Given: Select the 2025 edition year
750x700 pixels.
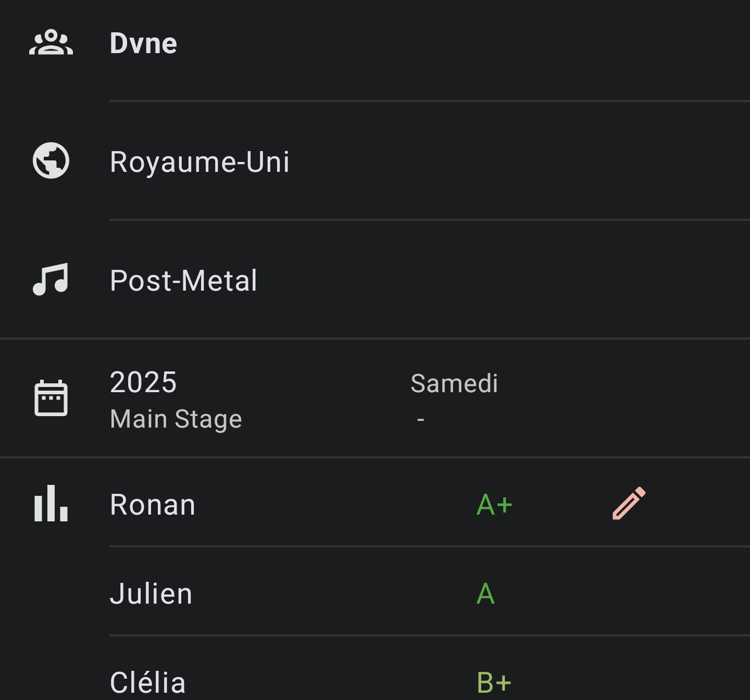Looking at the screenshot, I should (144, 382).
